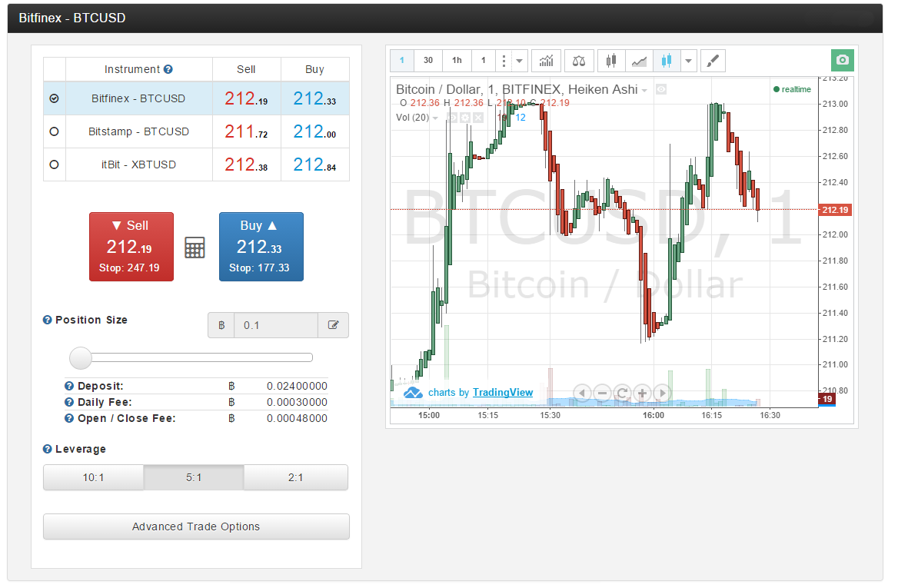898x588 pixels.
Task: Open calculator icon between Sell and Buy
Action: pos(195,247)
